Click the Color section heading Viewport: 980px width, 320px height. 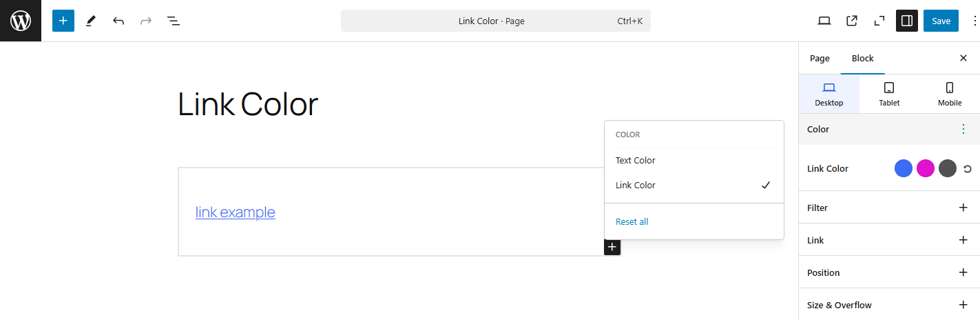(x=818, y=129)
